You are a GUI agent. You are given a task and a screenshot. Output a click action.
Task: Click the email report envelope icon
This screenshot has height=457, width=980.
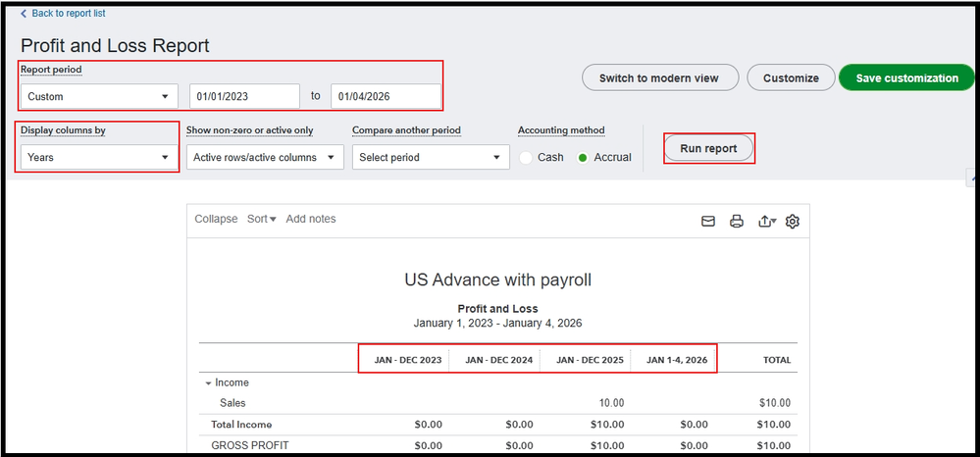(x=708, y=221)
